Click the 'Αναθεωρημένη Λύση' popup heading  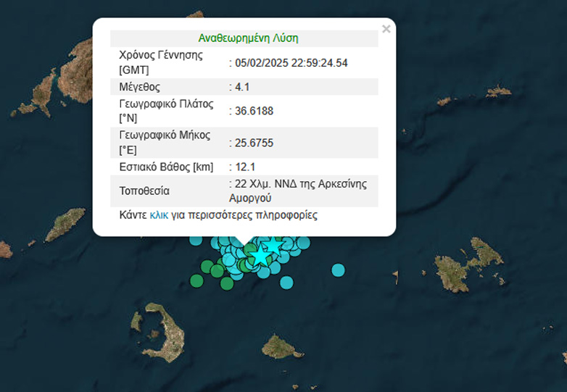coord(248,38)
